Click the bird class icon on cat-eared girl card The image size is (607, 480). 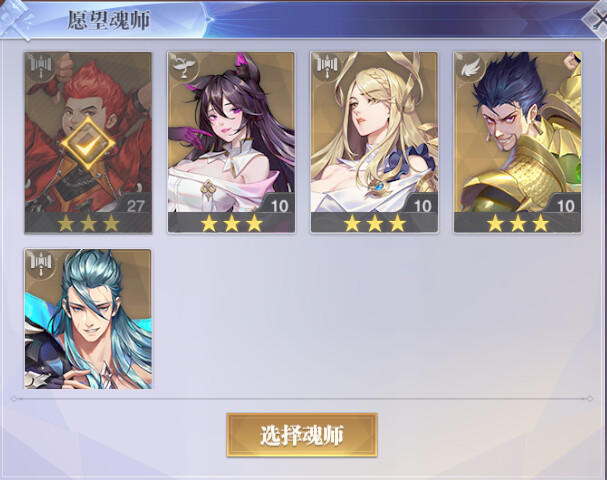[x=185, y=68]
